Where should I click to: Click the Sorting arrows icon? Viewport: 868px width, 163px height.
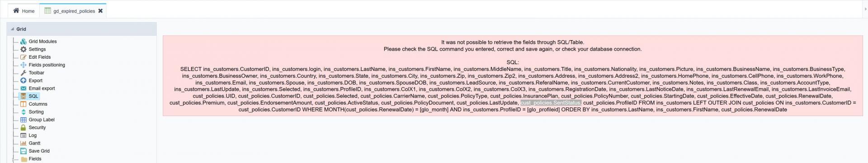pos(24,112)
